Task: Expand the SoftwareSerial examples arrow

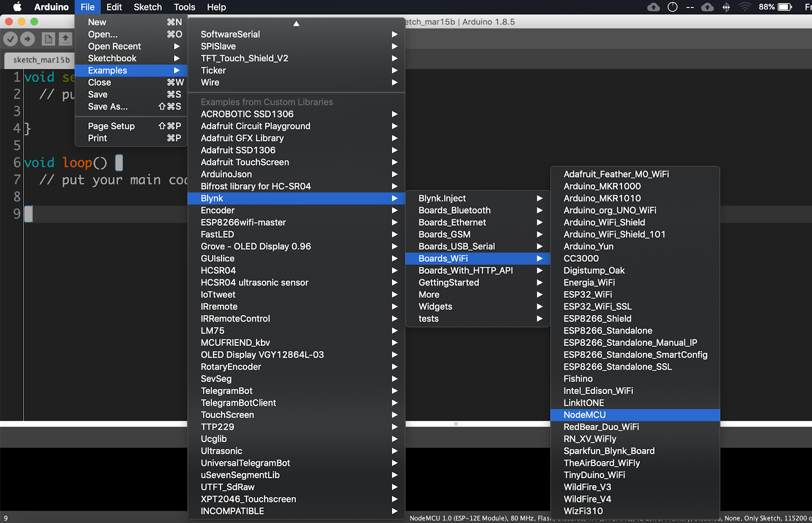Action: tap(394, 34)
